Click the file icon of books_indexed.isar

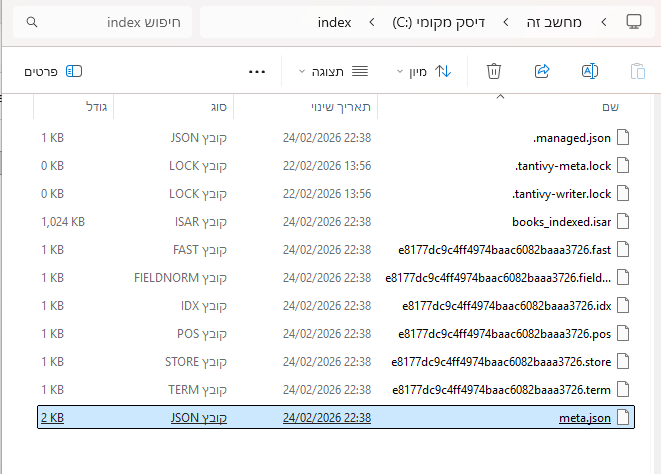pyautogui.click(x=624, y=222)
